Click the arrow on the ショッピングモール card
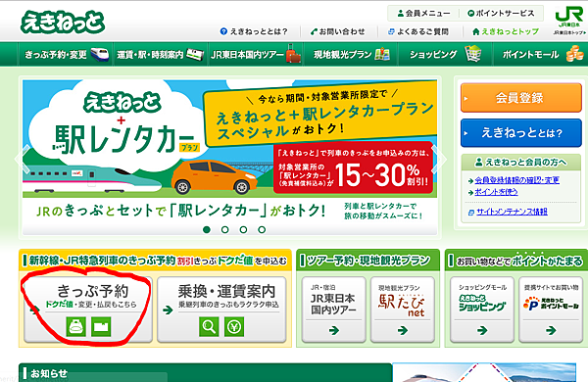 click(x=482, y=330)
